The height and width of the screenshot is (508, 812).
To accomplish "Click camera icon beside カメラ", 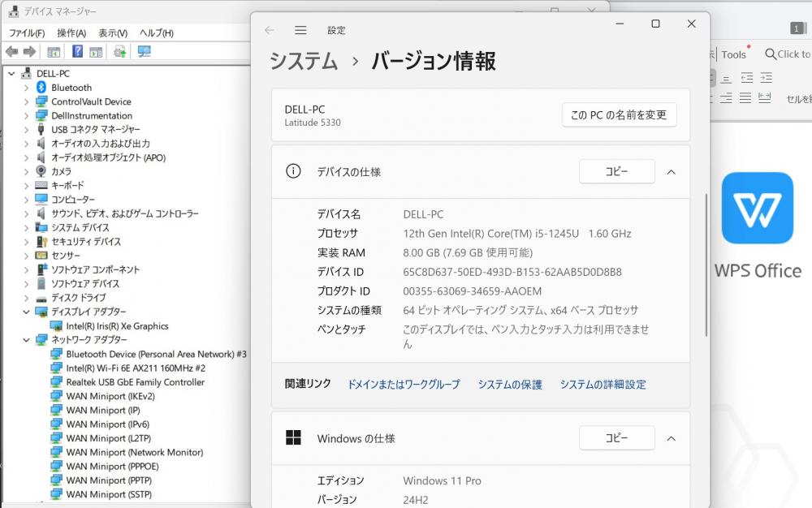I will [41, 171].
